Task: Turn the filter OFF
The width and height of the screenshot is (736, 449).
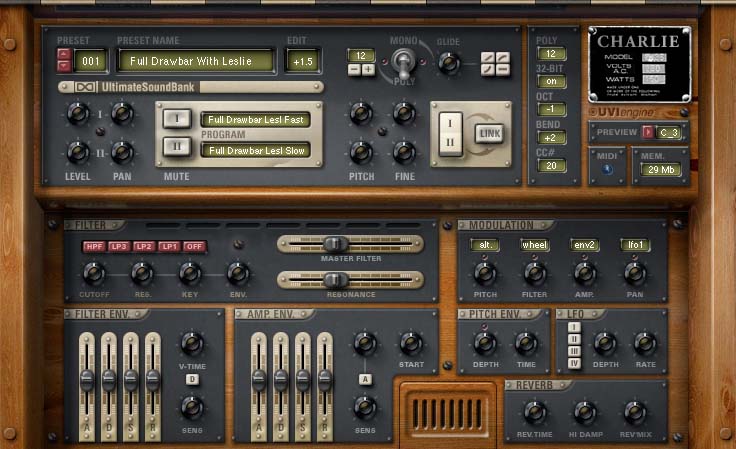Action: click(194, 246)
